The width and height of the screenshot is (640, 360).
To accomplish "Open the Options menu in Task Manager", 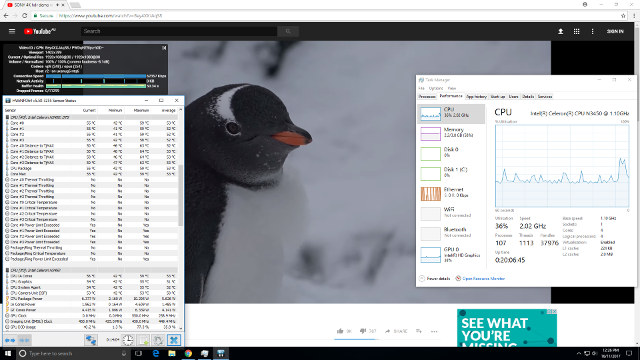I will point(436,88).
